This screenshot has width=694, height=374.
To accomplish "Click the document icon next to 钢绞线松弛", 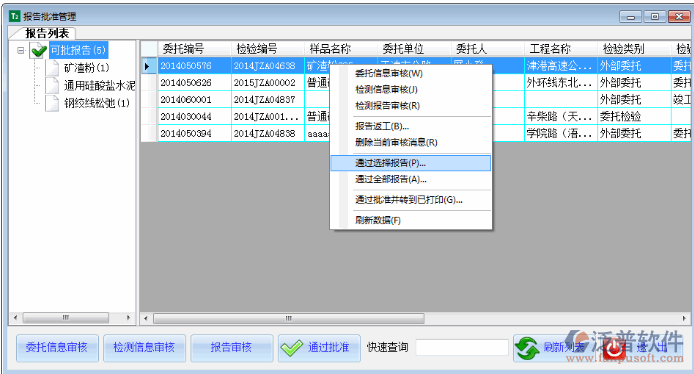I will pyautogui.click(x=52, y=103).
